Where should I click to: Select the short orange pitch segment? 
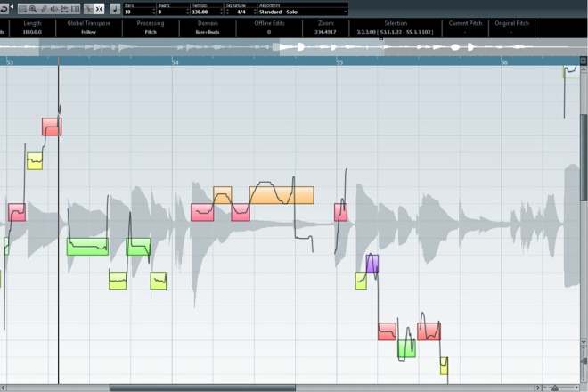(223, 195)
